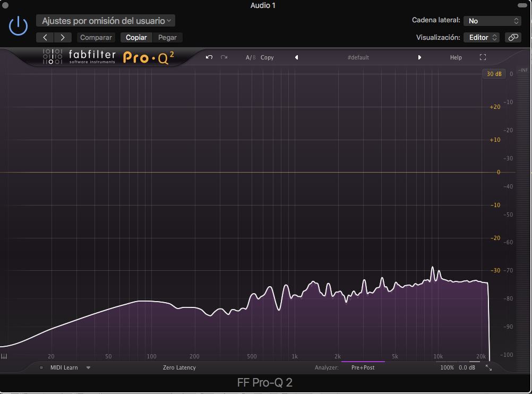The image size is (532, 394).
Task: Open the Visualización Editor dropdown
Action: tap(481, 38)
